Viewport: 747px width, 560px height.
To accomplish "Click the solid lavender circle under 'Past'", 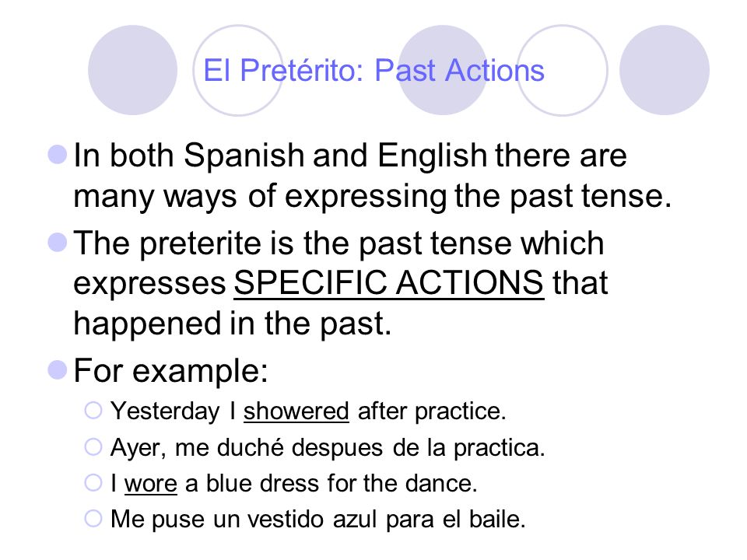I will [443, 70].
